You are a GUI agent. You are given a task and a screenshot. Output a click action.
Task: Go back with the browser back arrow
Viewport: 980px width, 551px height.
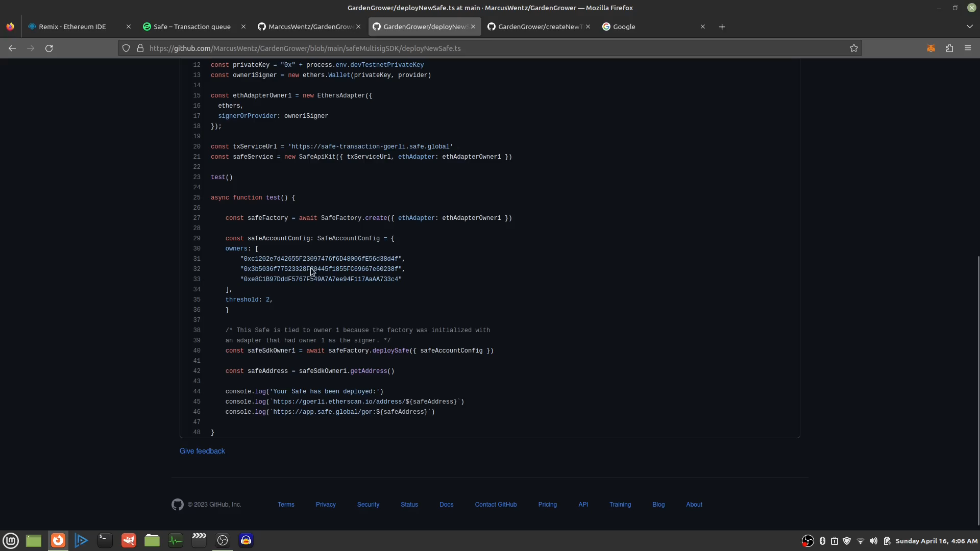tap(12, 48)
